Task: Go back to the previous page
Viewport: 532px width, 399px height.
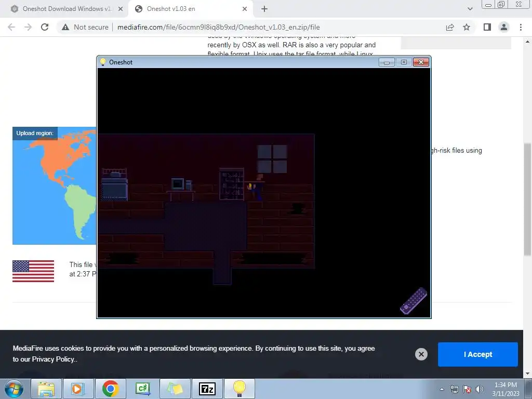Action: tap(11, 27)
